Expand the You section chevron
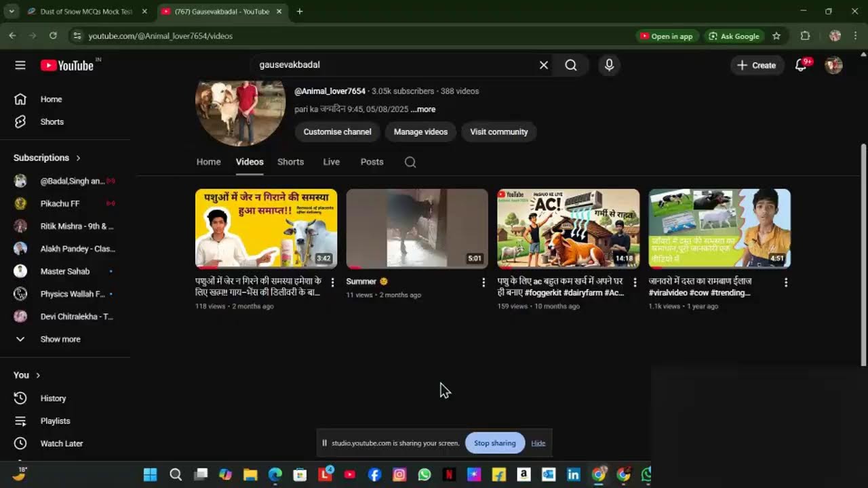Viewport: 868px width, 488px height. click(38, 375)
